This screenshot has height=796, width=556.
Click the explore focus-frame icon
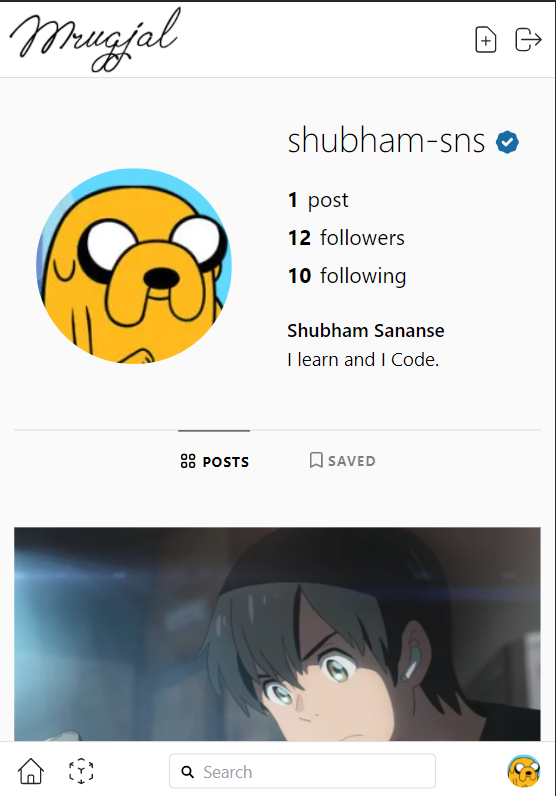tap(81, 771)
